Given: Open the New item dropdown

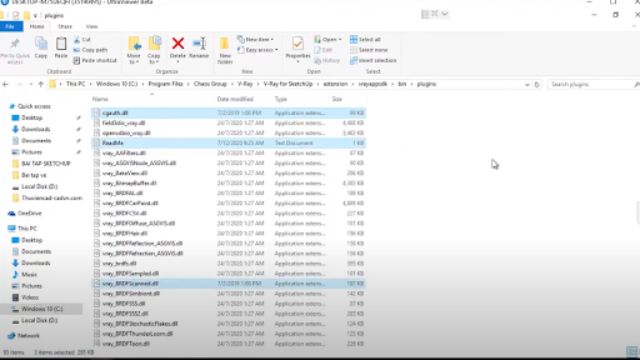Looking at the screenshot, I should coord(256,40).
